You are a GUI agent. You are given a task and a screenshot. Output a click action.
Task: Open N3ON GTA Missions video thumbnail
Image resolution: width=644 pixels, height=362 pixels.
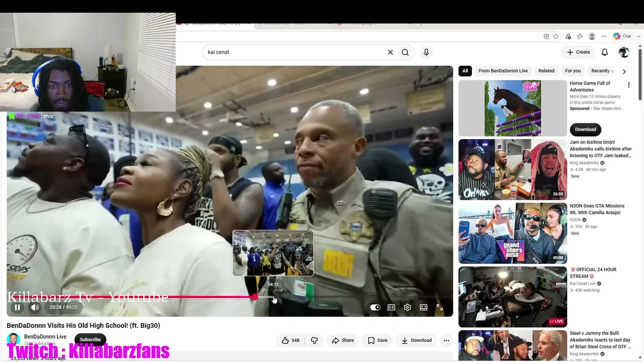tap(513, 233)
